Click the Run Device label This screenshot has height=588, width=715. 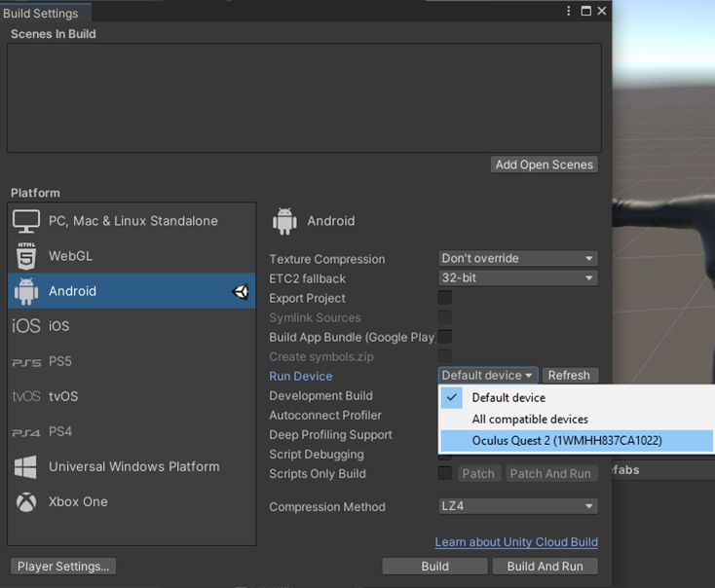[300, 376]
